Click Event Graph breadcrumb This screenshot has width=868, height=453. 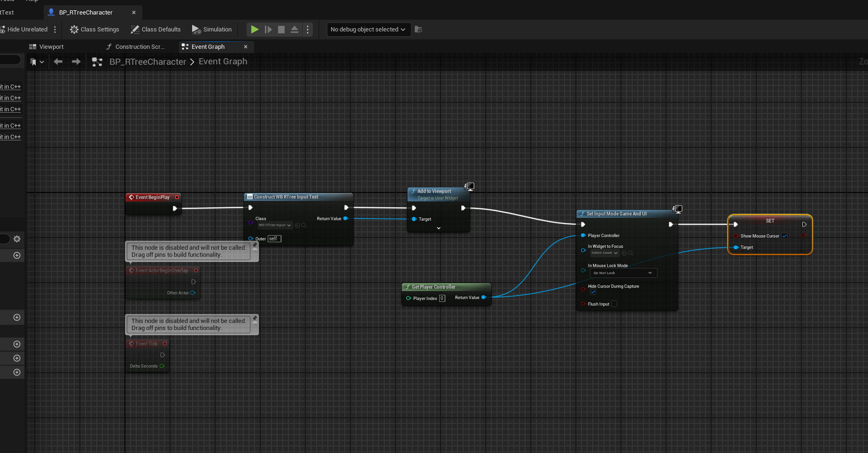point(223,61)
